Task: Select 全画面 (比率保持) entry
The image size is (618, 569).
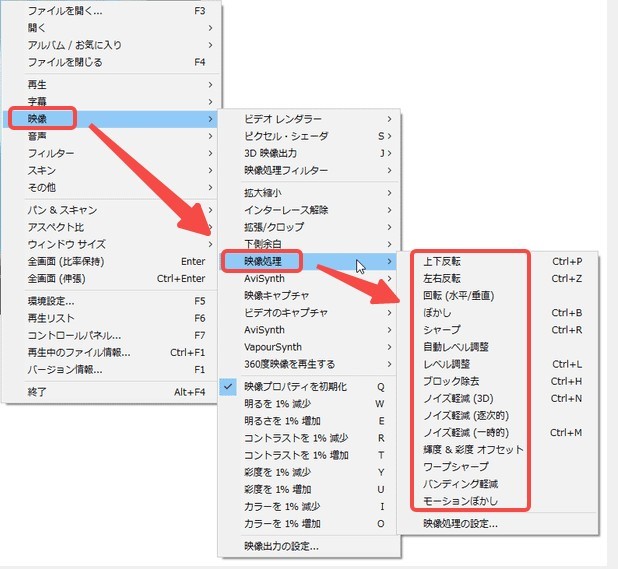Action: point(110,261)
